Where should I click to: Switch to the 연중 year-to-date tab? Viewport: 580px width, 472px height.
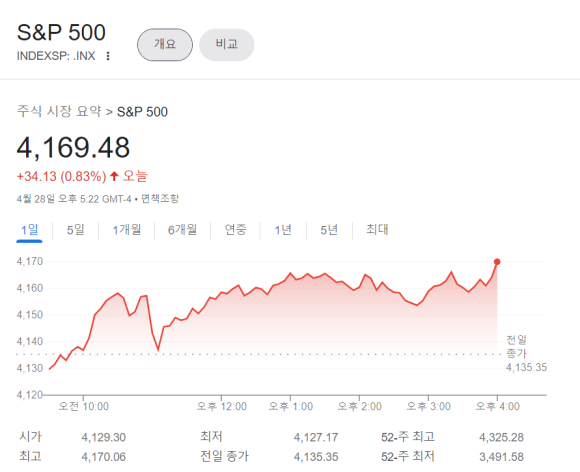[236, 230]
